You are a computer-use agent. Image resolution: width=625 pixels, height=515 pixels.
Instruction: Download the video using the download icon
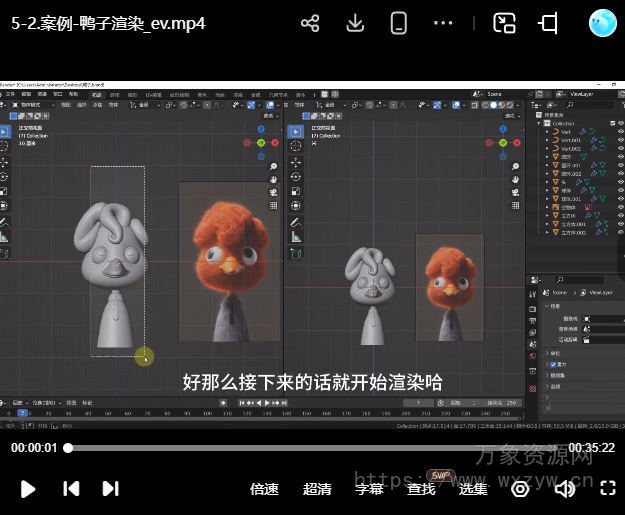(x=355, y=23)
